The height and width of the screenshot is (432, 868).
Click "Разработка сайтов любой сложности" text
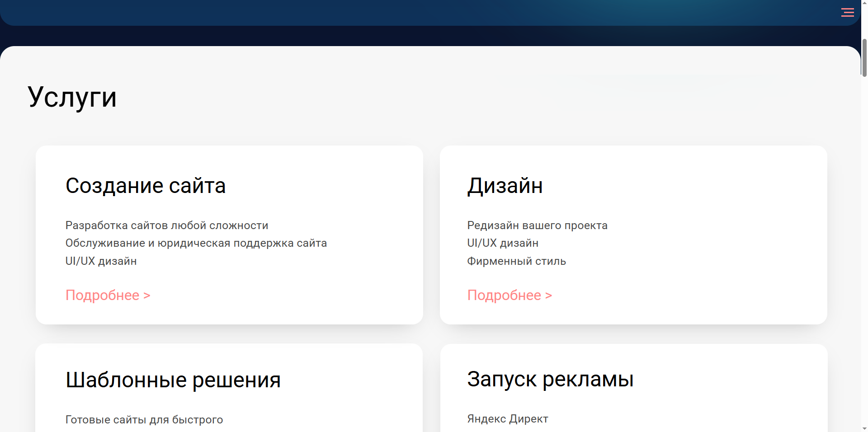pyautogui.click(x=167, y=225)
